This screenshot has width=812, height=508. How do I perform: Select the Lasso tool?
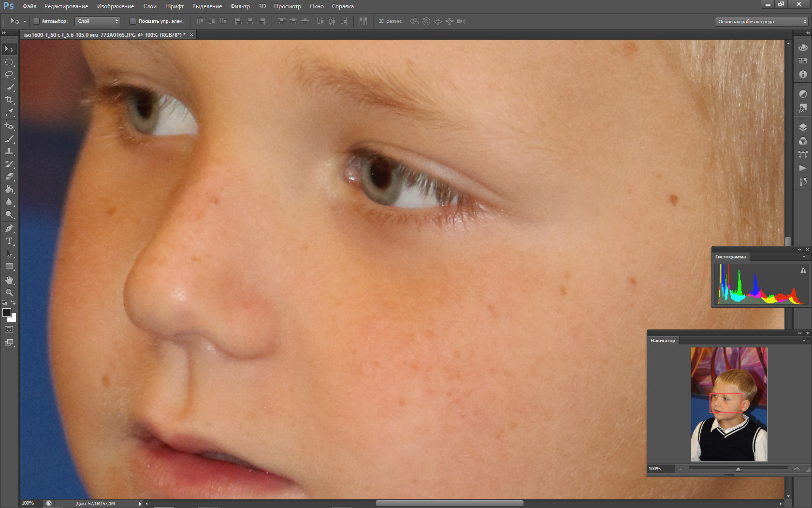(9, 75)
